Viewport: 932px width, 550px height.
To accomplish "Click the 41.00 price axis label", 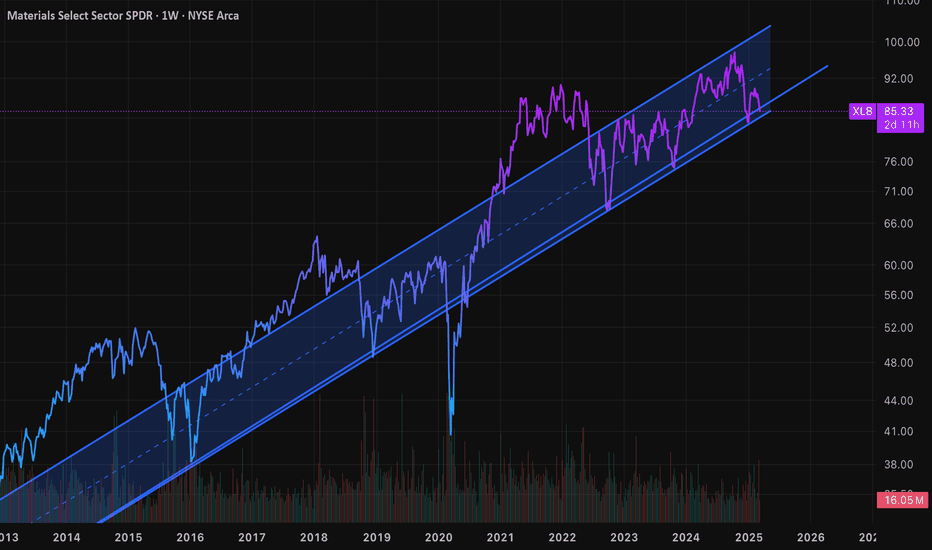I will coord(899,432).
